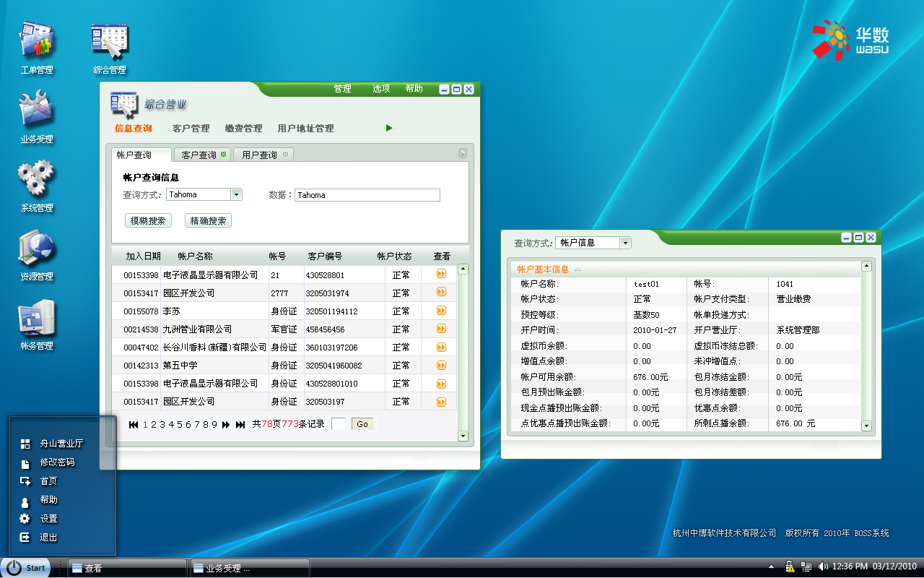View details icon for 园区开发公司 row 2777

tap(441, 292)
